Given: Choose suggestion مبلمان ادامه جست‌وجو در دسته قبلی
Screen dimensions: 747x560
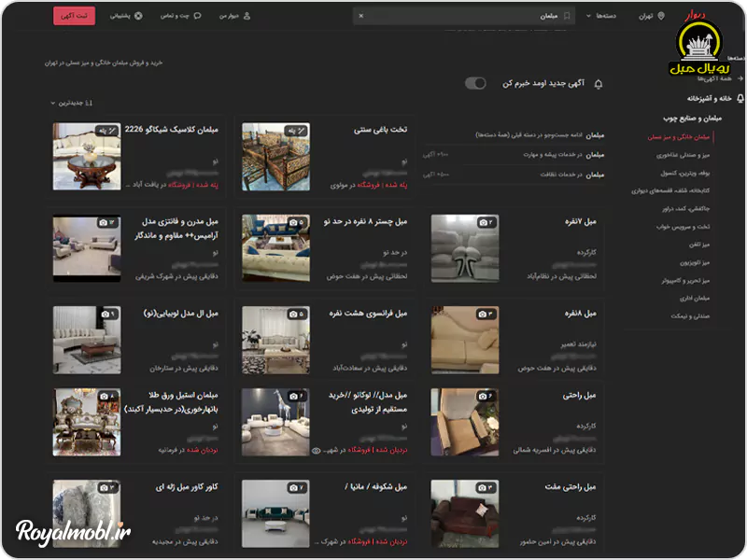Looking at the screenshot, I should [x=514, y=135].
